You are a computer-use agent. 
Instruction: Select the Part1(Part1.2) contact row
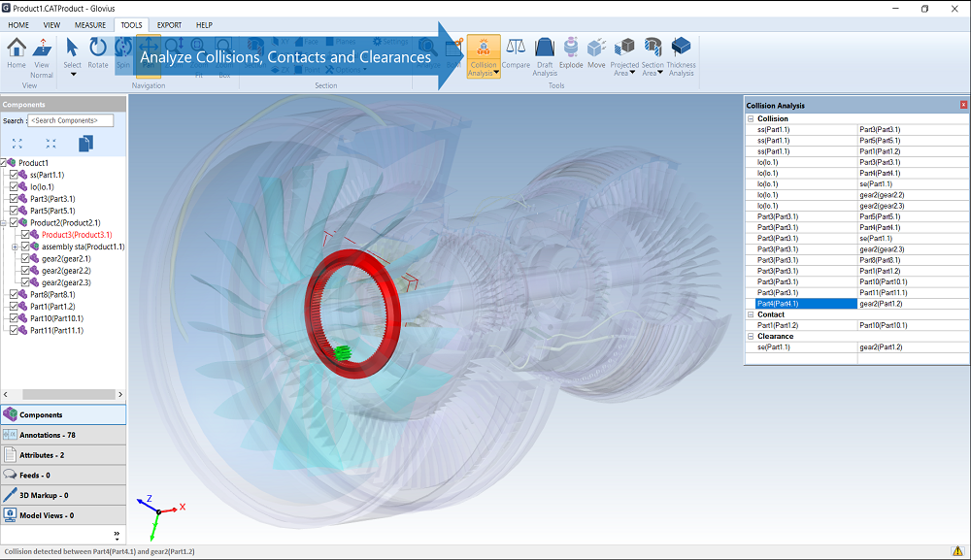pyautogui.click(x=860, y=325)
